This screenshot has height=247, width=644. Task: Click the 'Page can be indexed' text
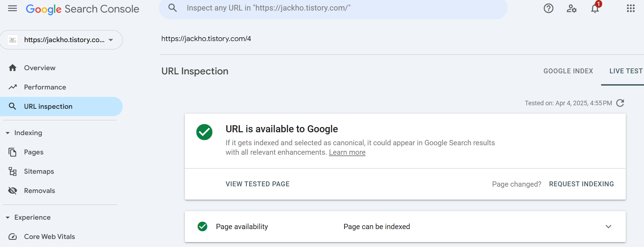click(376, 227)
